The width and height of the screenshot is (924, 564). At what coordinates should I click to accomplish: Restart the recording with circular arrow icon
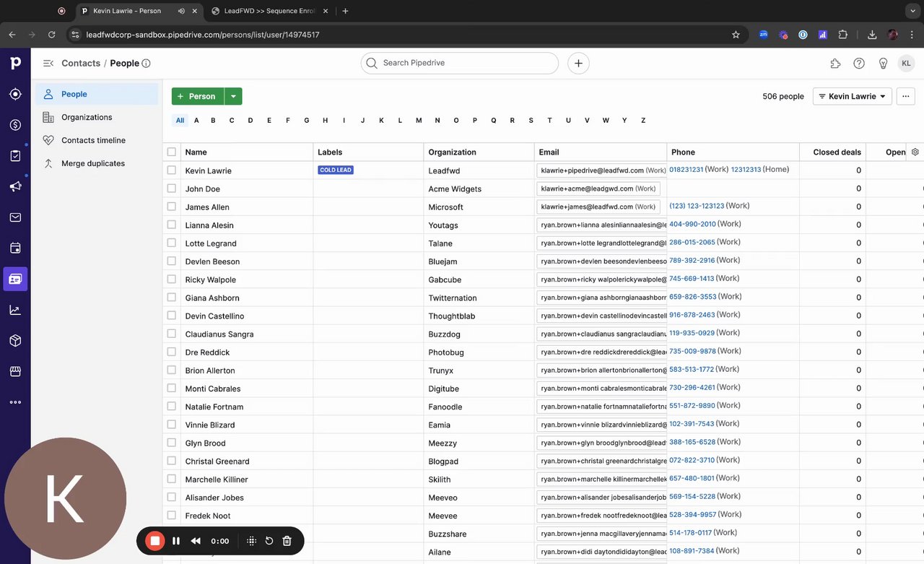[x=269, y=541]
